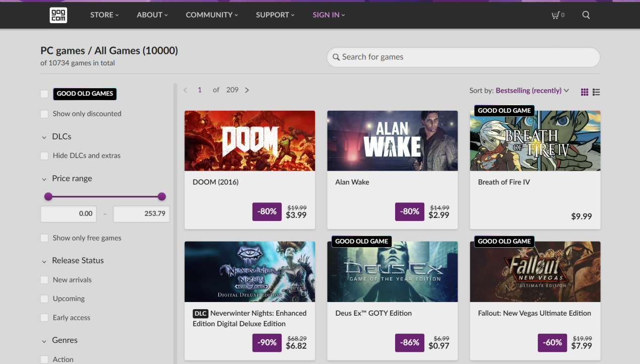The width and height of the screenshot is (640, 364).
Task: Enable Show only discounted checkbox
Action: point(44,114)
